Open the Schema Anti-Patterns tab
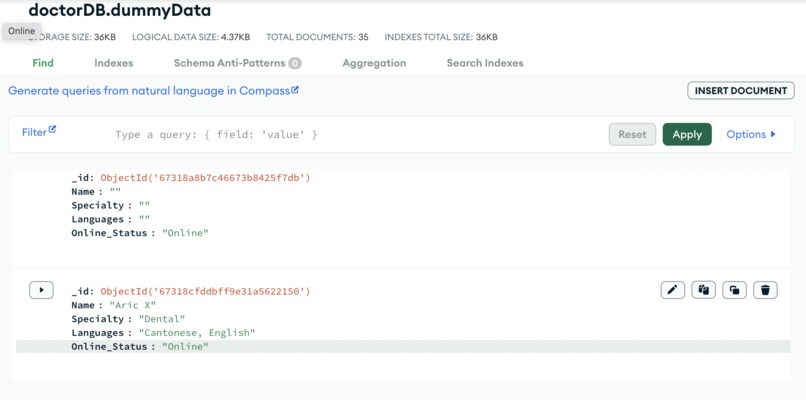This screenshot has height=400, width=806. point(237,63)
